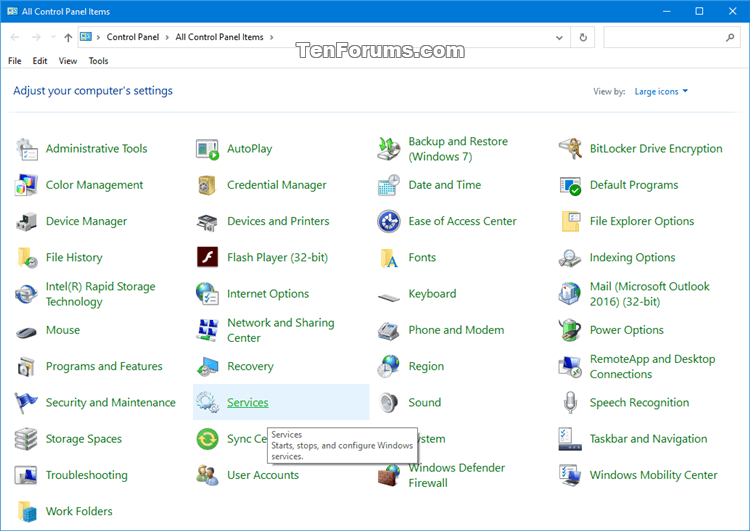Open the Fonts folder icon

389,258
